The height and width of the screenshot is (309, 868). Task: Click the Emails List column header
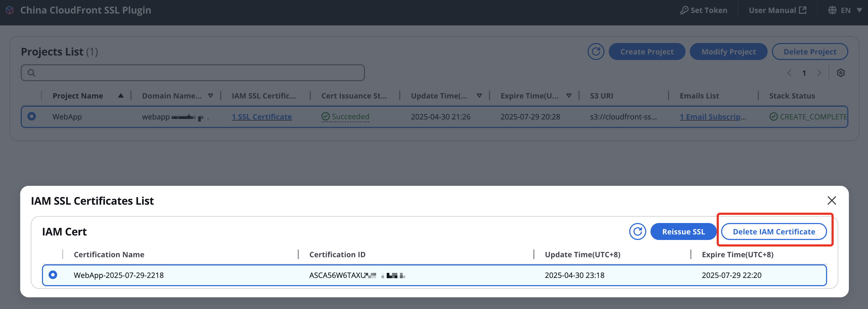pos(699,96)
